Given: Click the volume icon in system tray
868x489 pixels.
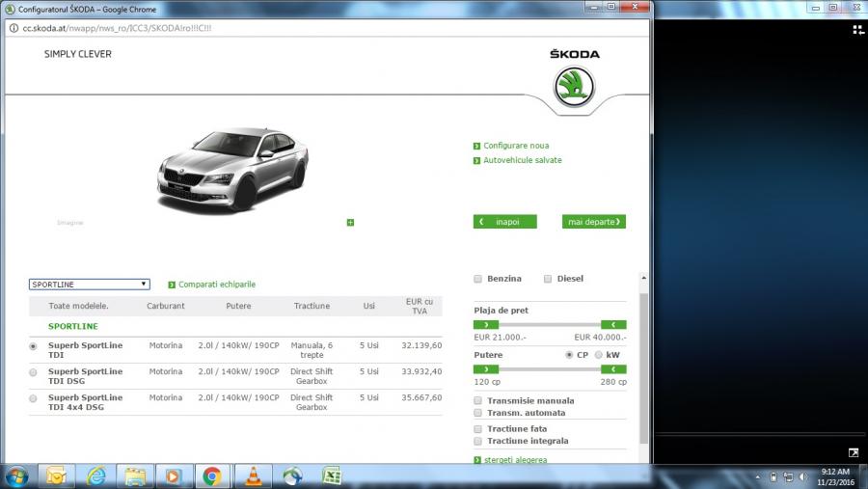Looking at the screenshot, I should [802, 476].
